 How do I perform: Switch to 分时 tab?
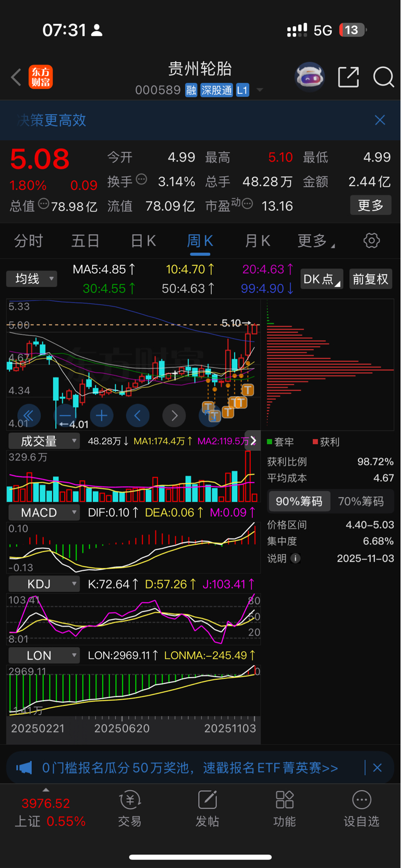coord(29,241)
